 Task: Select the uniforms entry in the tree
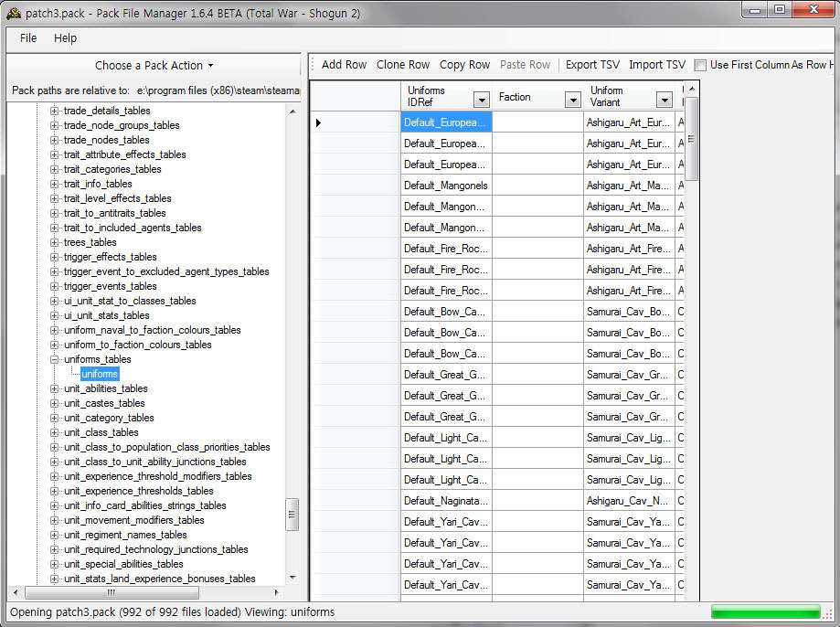tap(99, 374)
